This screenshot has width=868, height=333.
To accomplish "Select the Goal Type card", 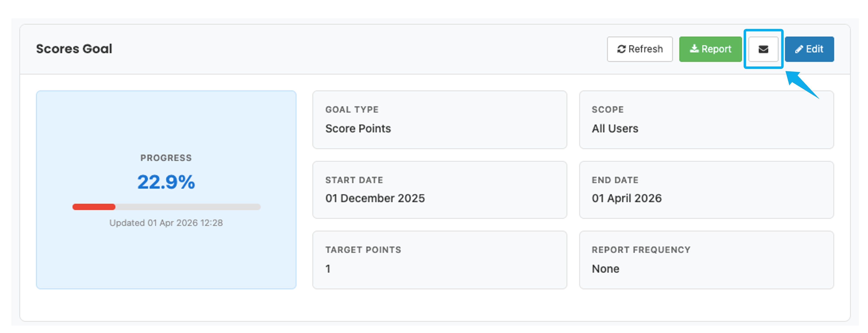I will click(x=439, y=119).
